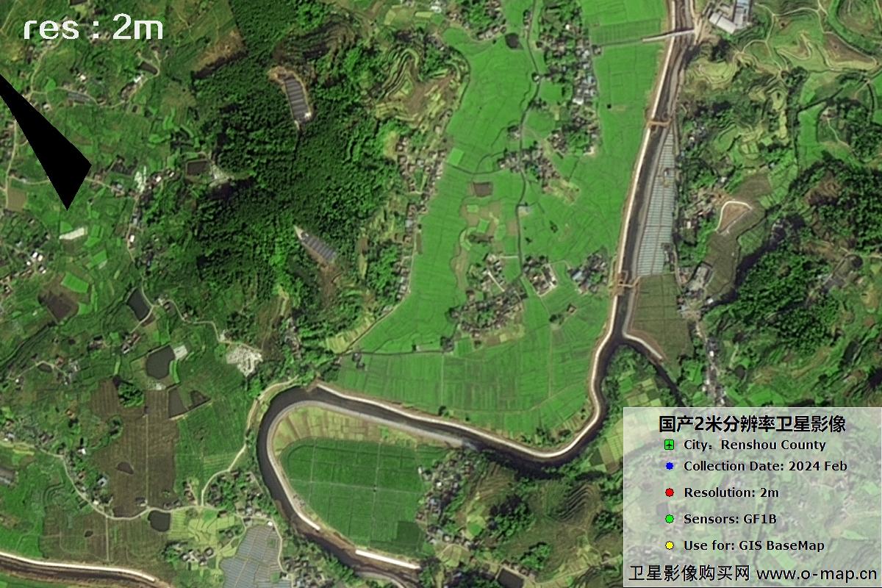Click the green dot beside Sensors
This screenshot has width=882, height=588.
[669, 519]
